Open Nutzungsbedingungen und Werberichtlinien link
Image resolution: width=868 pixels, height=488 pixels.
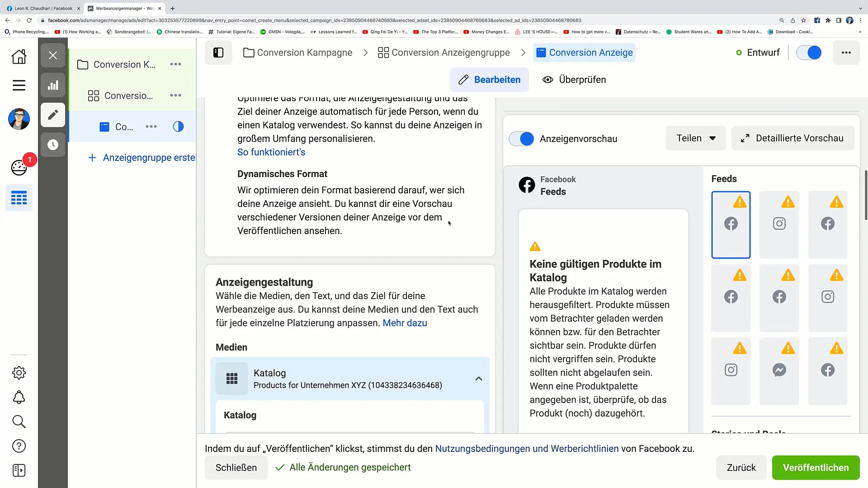(x=527, y=449)
